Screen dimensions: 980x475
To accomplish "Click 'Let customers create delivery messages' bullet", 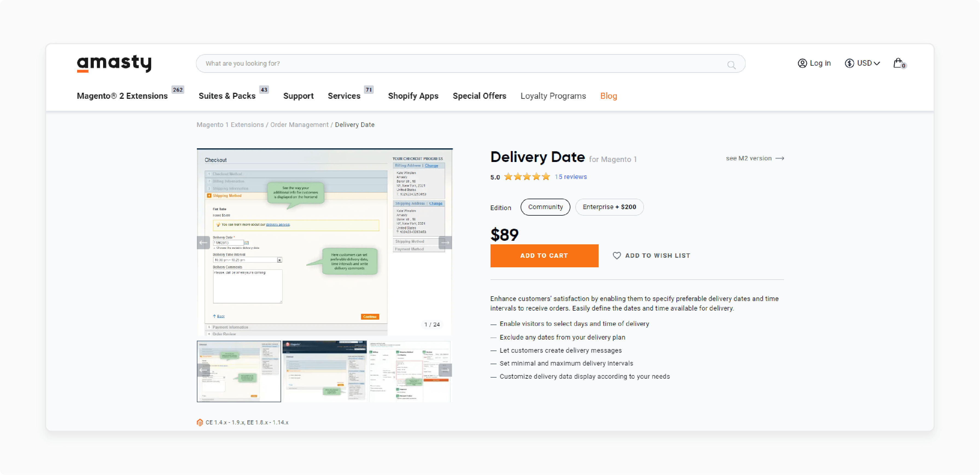I will coord(560,351).
